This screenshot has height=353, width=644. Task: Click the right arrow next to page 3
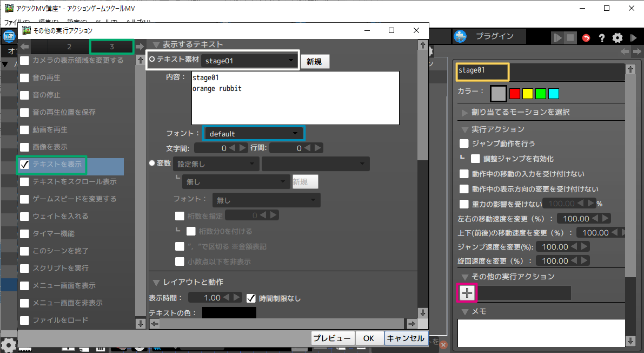(140, 47)
